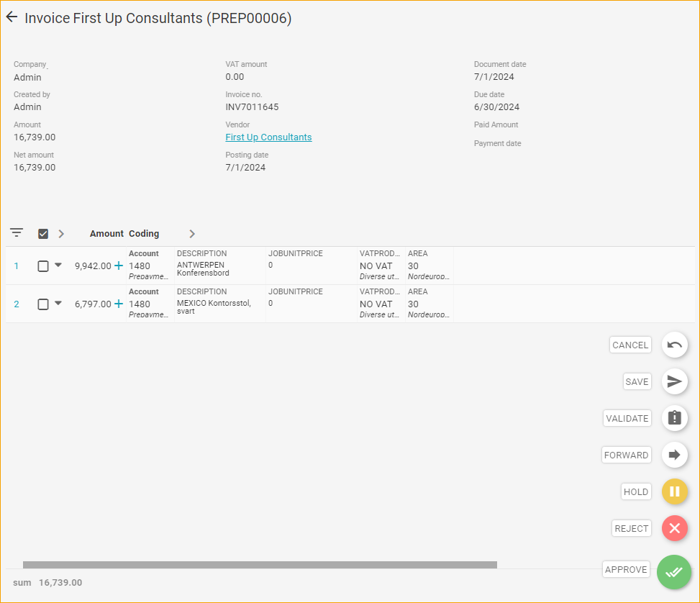Check the box for line 1

point(43,266)
